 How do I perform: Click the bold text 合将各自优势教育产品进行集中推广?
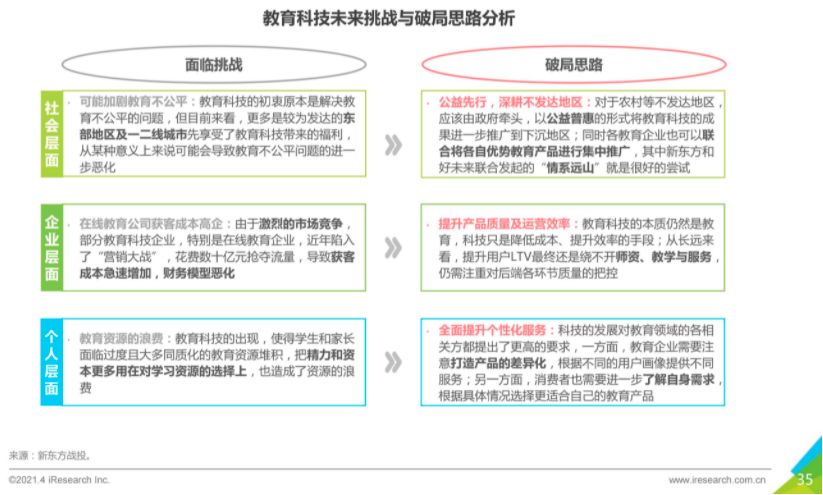pyautogui.click(x=534, y=152)
